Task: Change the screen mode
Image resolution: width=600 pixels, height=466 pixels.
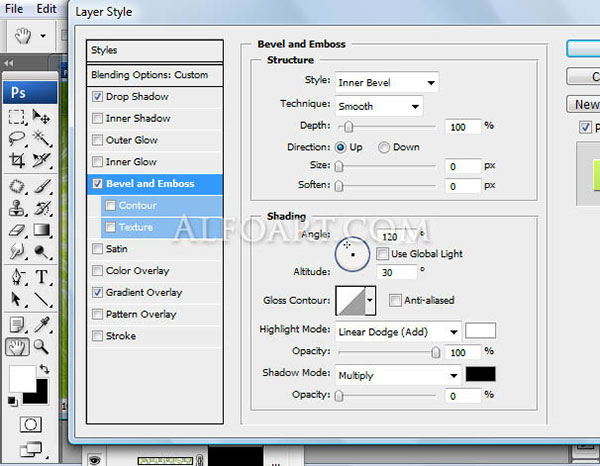Action: coord(32,450)
